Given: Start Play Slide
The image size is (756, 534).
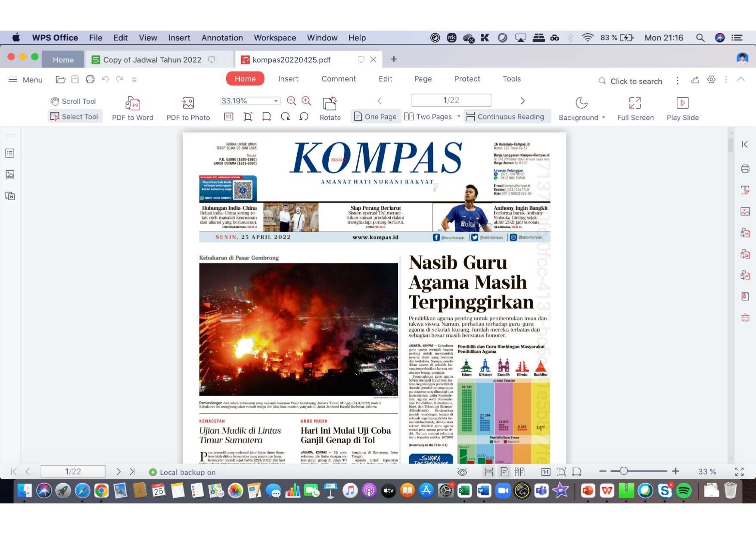Looking at the screenshot, I should pyautogui.click(x=682, y=109).
